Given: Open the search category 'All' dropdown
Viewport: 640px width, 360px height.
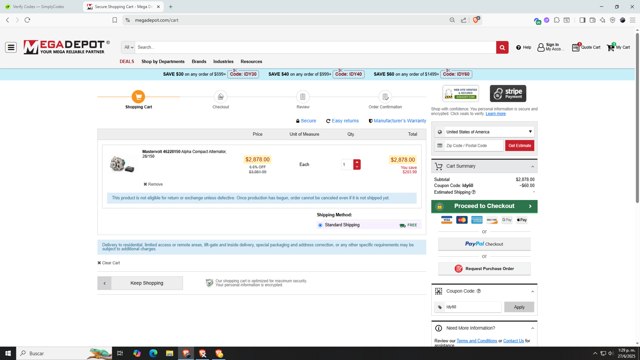Looking at the screenshot, I should click(x=129, y=47).
